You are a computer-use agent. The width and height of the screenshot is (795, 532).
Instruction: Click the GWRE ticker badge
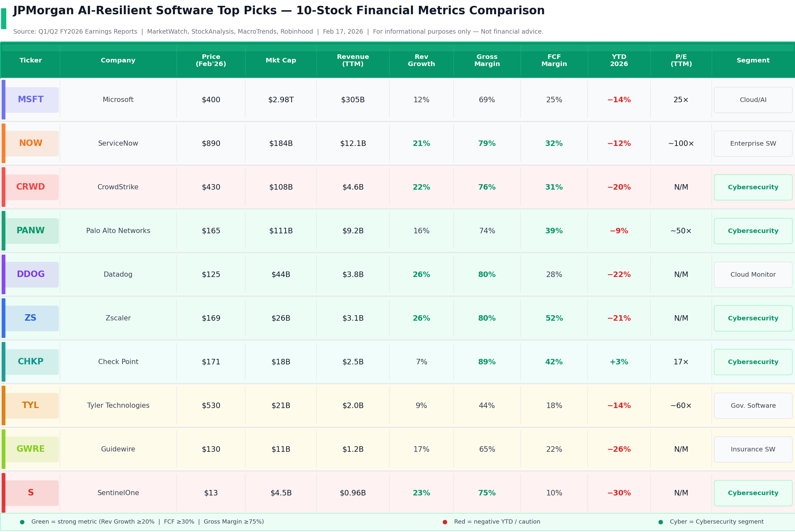click(x=31, y=449)
